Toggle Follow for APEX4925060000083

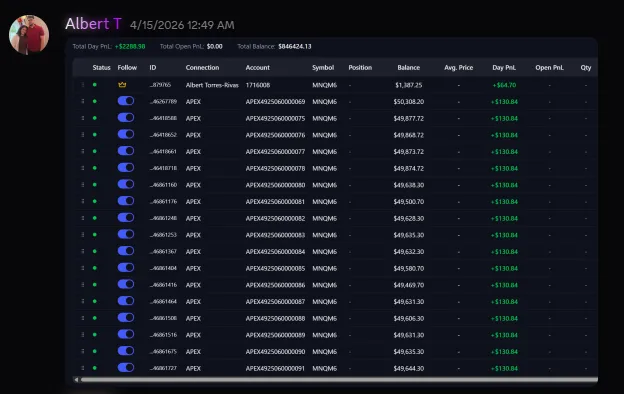pyautogui.click(x=126, y=234)
